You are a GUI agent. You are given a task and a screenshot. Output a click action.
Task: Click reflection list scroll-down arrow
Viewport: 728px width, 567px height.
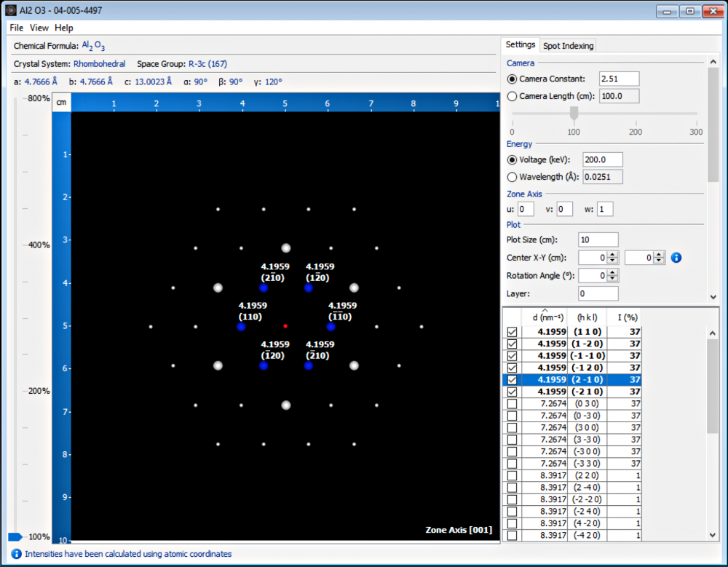pos(713,535)
